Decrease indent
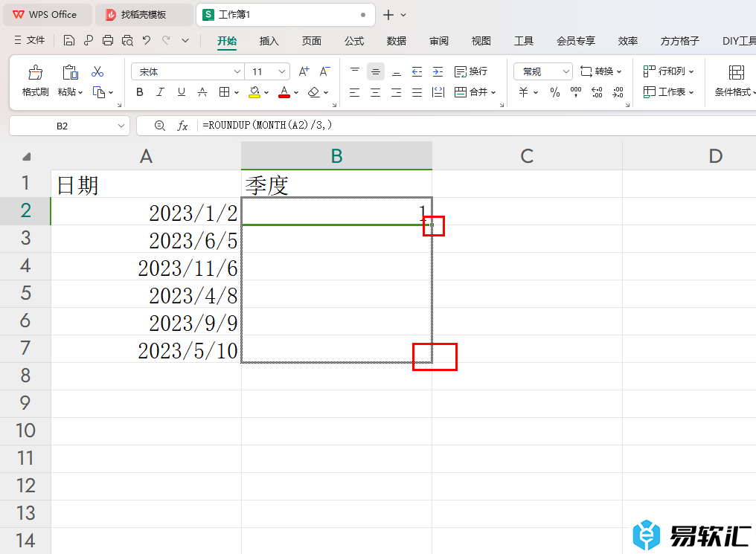 tap(417, 72)
